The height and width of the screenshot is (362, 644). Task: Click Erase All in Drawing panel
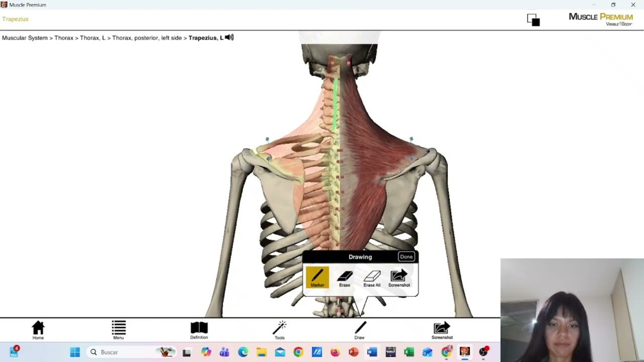click(x=372, y=278)
